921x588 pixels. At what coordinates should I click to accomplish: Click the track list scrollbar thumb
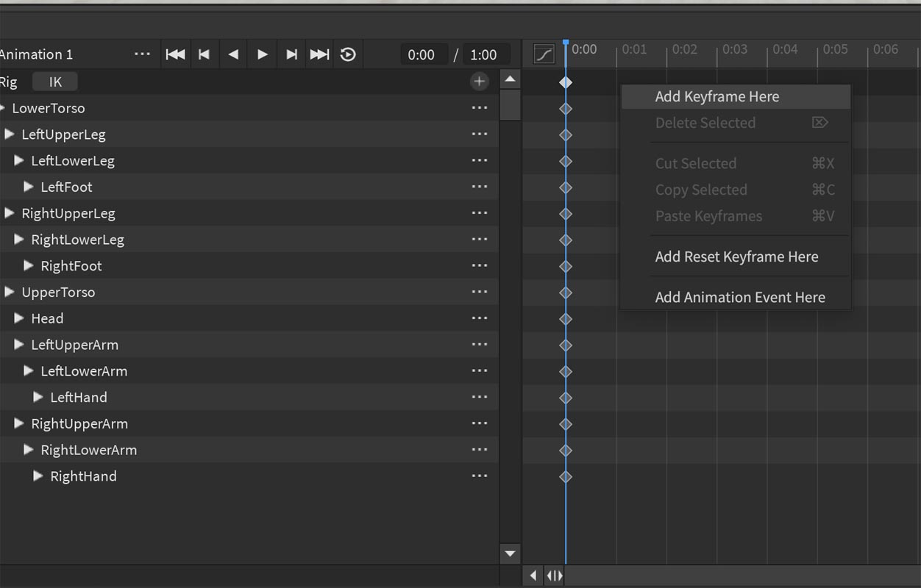[x=510, y=105]
